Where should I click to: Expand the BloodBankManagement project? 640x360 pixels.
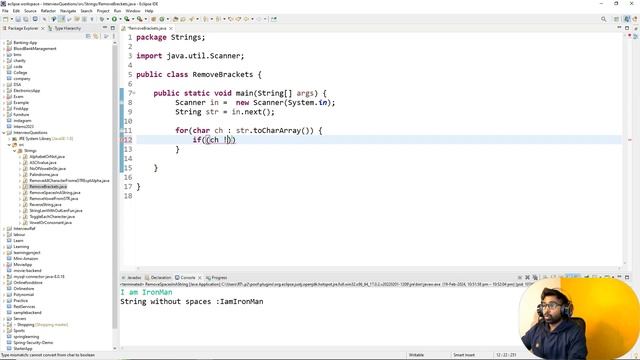[4, 49]
